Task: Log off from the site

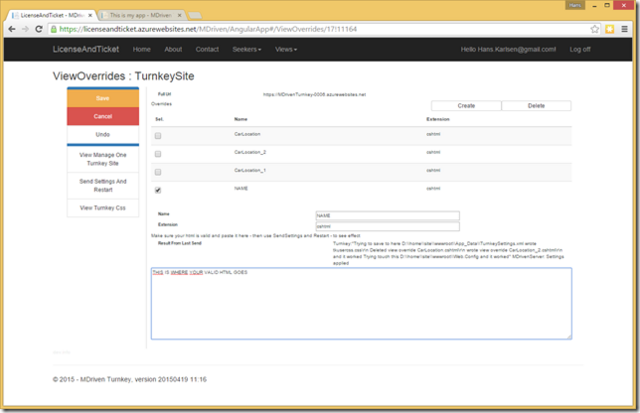Action: click(580, 49)
